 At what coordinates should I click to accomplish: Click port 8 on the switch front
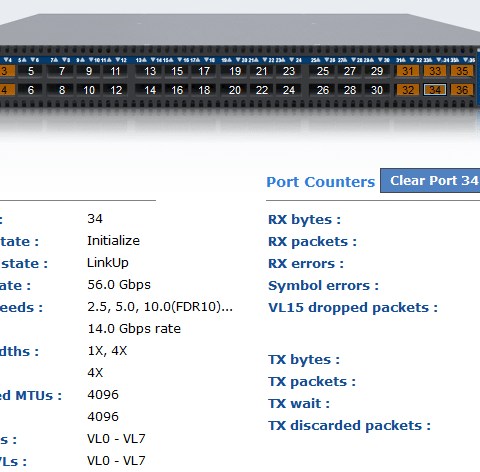[x=62, y=90]
